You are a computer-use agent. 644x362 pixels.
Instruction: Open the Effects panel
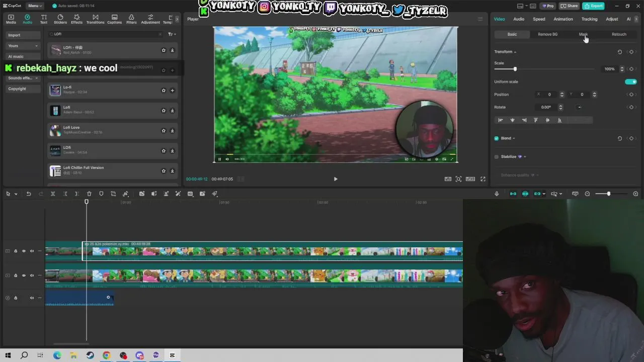(x=76, y=19)
